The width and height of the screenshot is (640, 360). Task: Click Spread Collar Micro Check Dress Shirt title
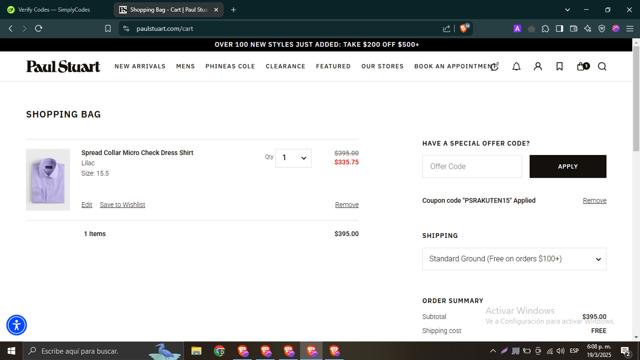tap(137, 153)
